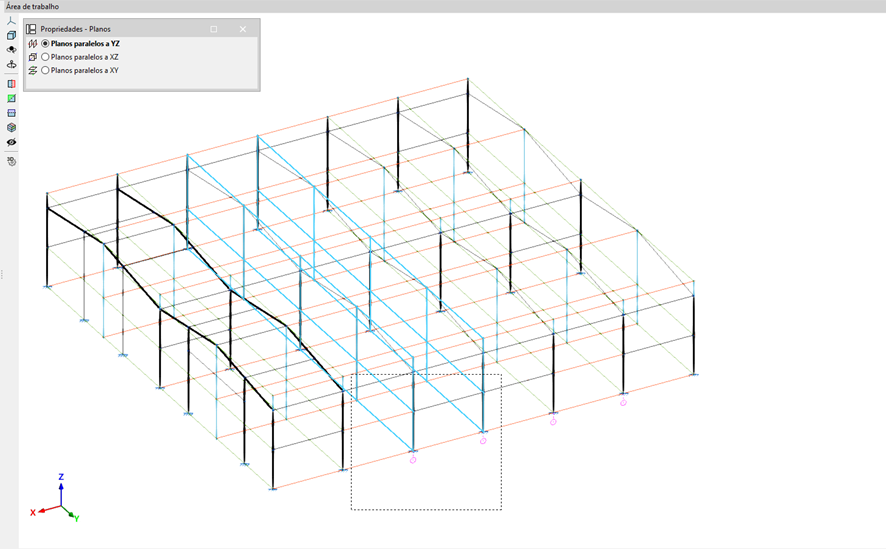Screen dimensions: 886x549
Task: Click the rotate-about-axis icon in toolbar
Action: 11,64
